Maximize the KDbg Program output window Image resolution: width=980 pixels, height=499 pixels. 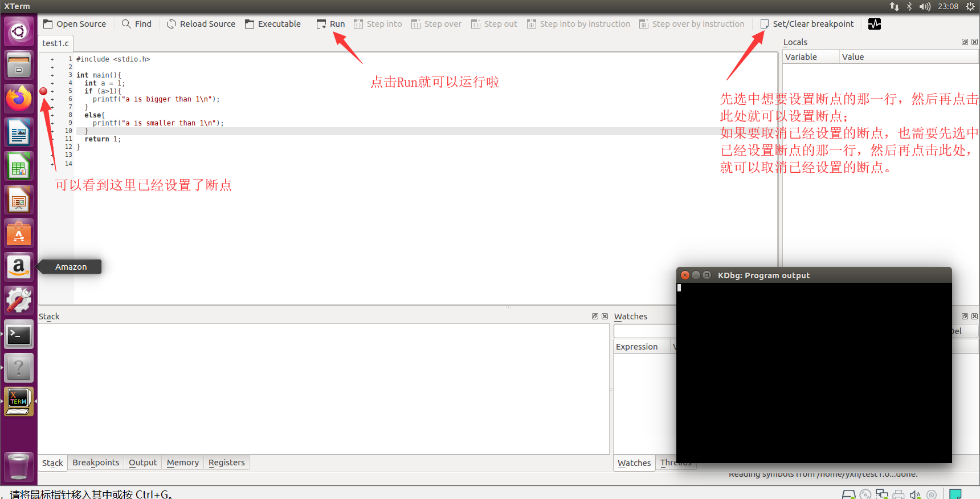[707, 275]
